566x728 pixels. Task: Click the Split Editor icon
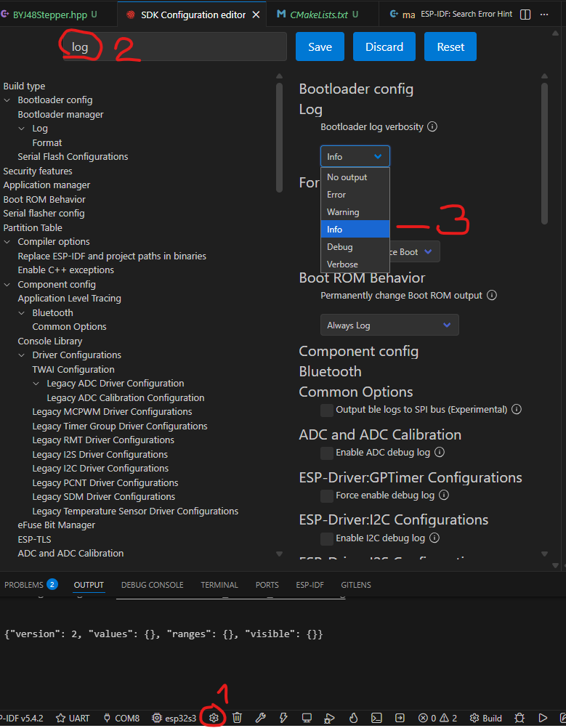(525, 15)
